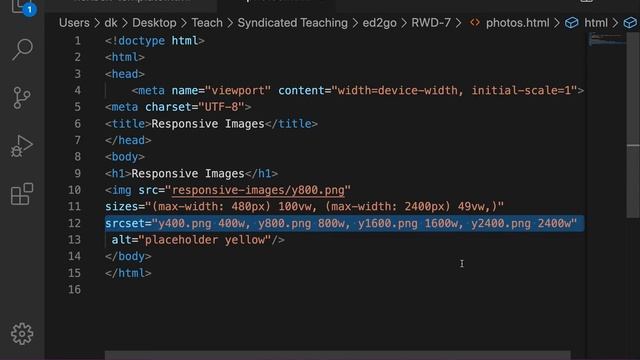Click the horizontal scrollbar at bottom
The width and height of the screenshot is (640, 360).
tap(338, 355)
